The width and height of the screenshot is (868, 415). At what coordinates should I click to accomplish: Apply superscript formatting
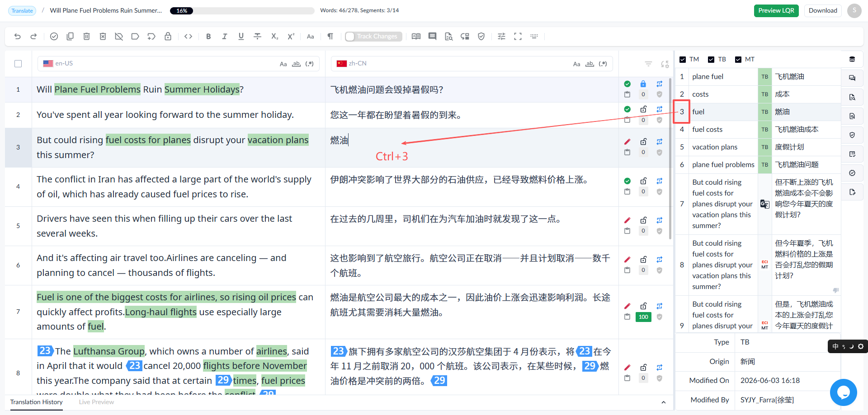291,37
